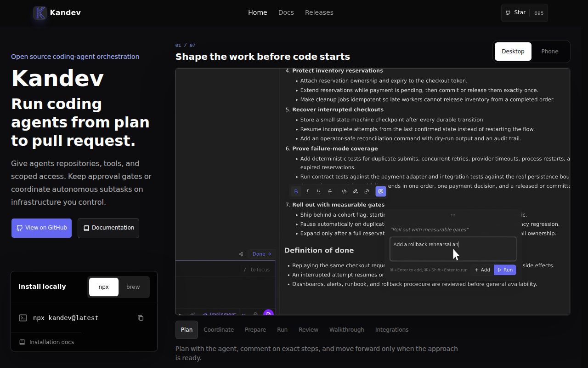Open the Documentation button
Image resolution: width=588 pixels, height=368 pixels.
[x=108, y=228]
